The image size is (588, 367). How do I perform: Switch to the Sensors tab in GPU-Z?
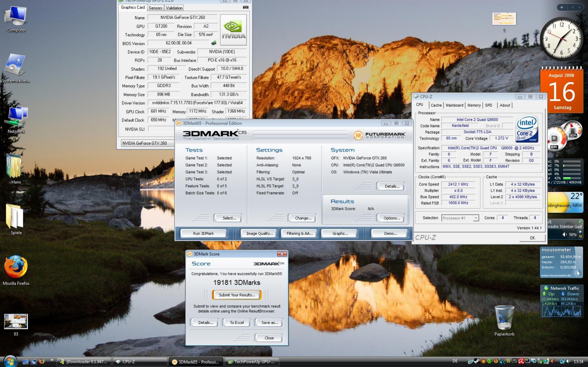coord(155,8)
